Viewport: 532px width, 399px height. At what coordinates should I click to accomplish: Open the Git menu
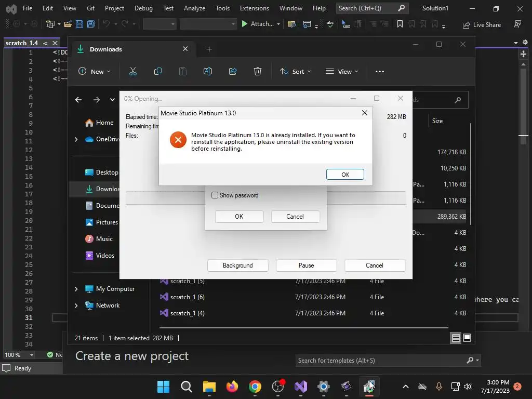(90, 8)
